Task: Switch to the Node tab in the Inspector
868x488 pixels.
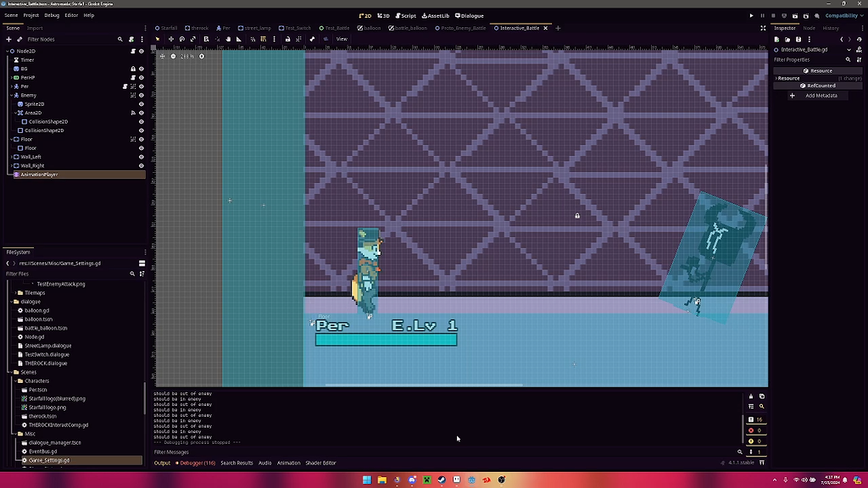Action: [x=810, y=27]
